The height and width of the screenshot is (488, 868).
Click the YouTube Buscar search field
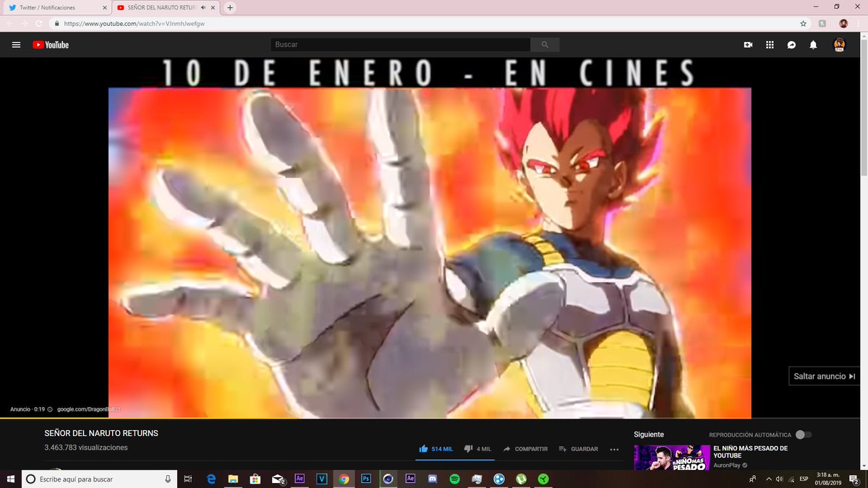pyautogui.click(x=401, y=45)
